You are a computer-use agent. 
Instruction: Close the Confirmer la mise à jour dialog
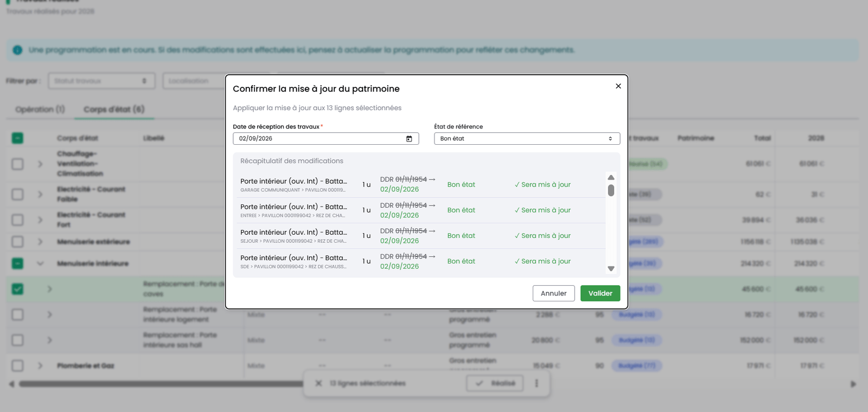[618, 86]
